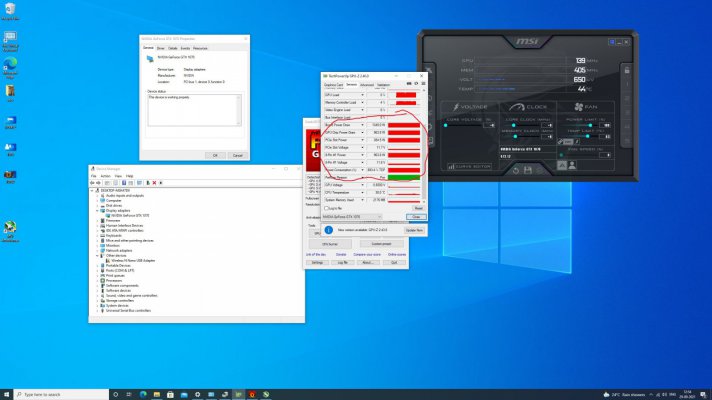Toggle Afterburner Windows startup button
The height and width of the screenshot is (400, 712).
612,42
